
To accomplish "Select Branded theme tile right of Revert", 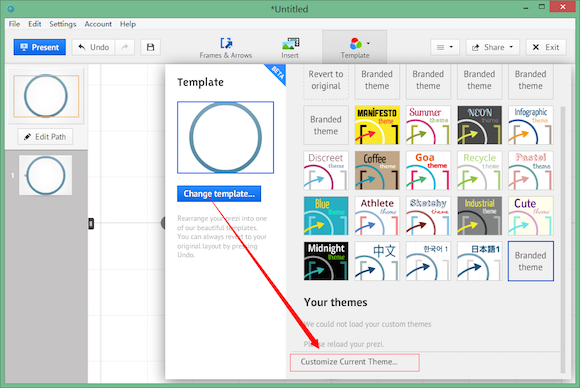I will pos(377,81).
